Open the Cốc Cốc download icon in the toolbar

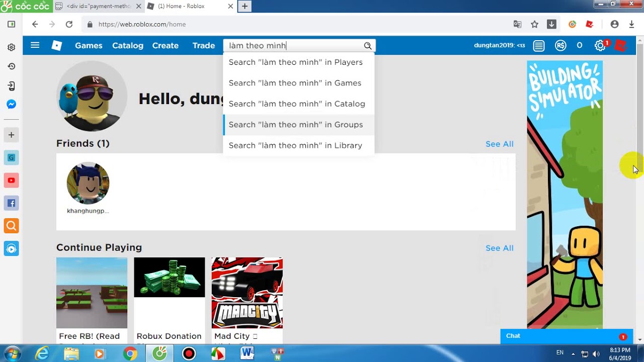click(551, 24)
